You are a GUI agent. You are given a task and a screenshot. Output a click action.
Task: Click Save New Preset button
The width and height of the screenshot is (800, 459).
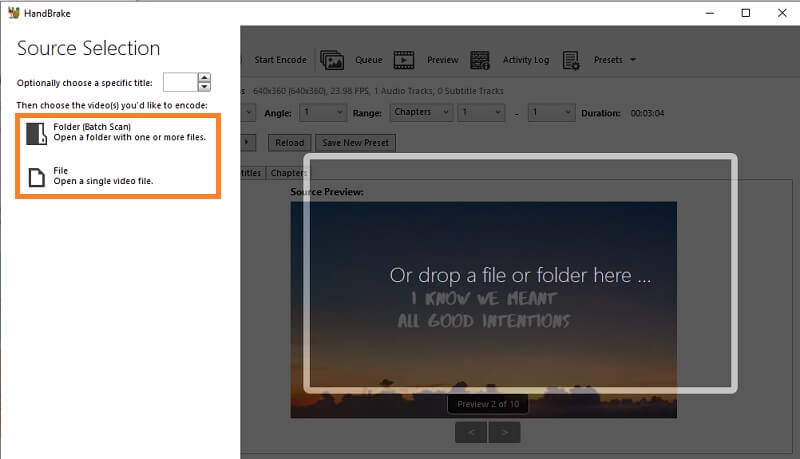tap(357, 143)
